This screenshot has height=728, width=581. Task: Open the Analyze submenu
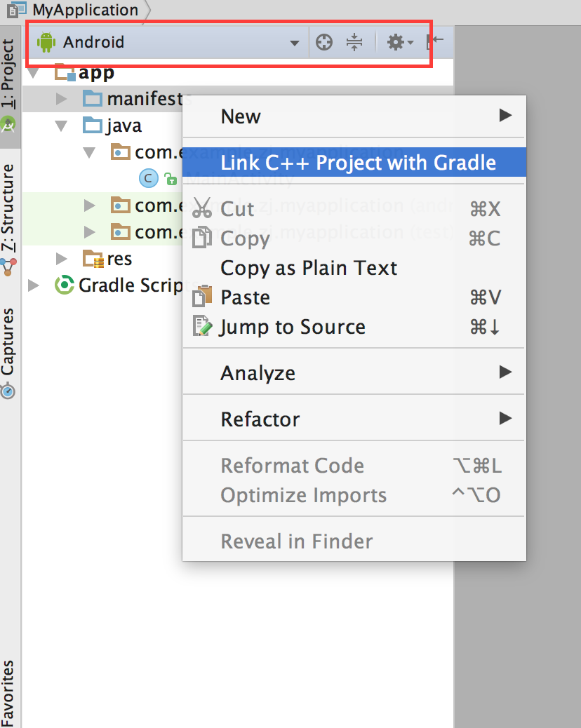[354, 372]
